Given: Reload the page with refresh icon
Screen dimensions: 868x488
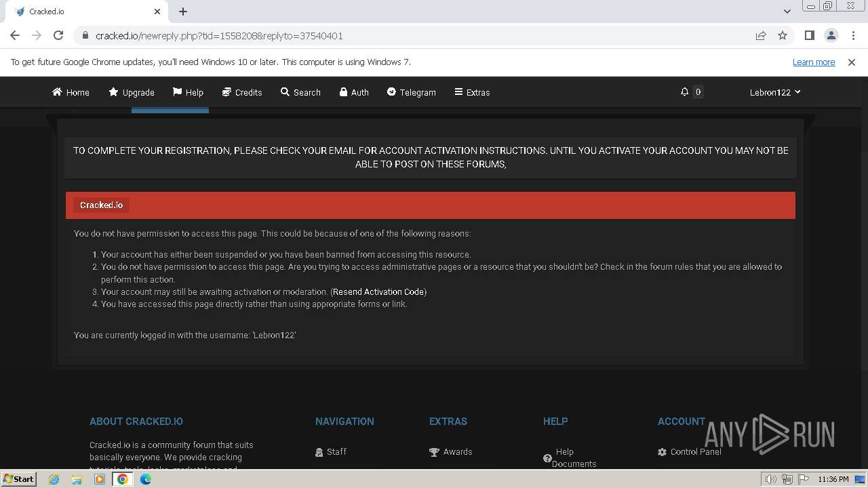Looking at the screenshot, I should (x=58, y=35).
